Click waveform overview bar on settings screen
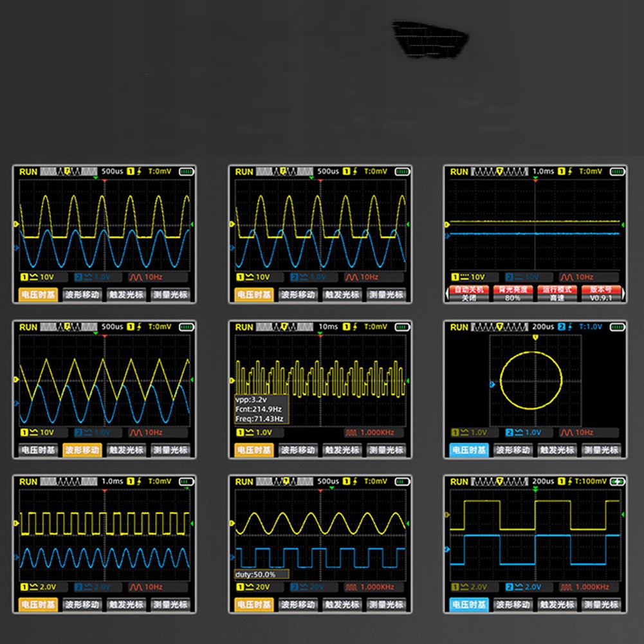644x644 pixels. click(499, 171)
